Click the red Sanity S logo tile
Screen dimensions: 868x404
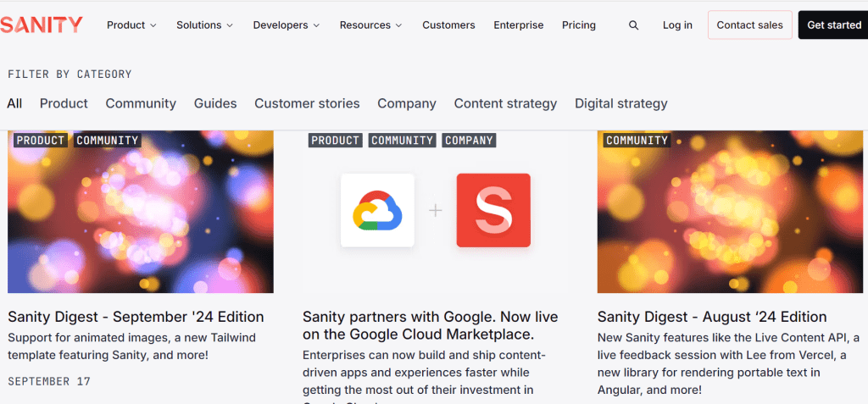pos(493,210)
